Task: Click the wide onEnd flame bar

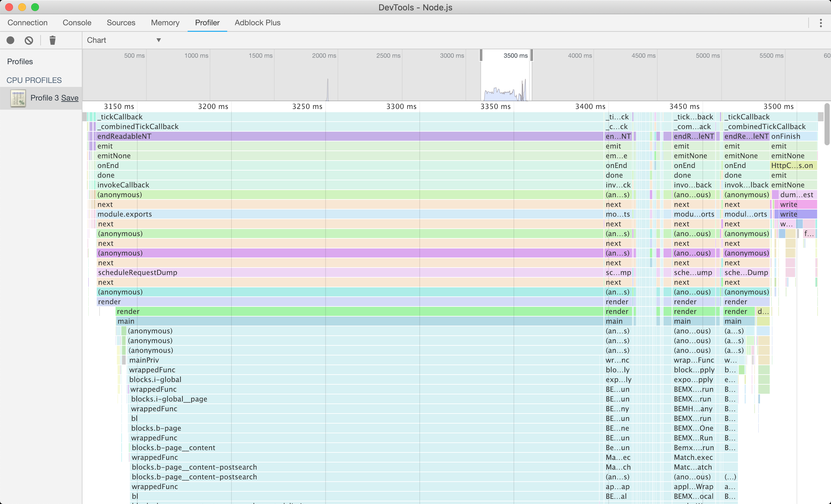Action: click(x=350, y=166)
